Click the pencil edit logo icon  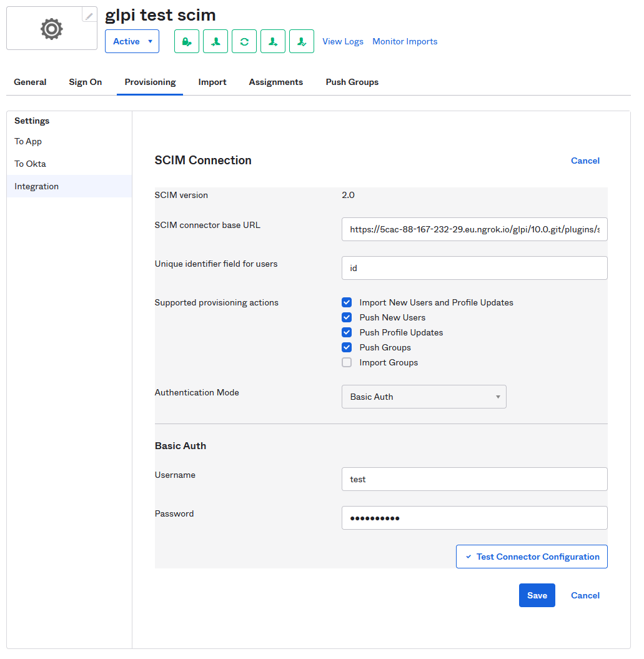89,16
